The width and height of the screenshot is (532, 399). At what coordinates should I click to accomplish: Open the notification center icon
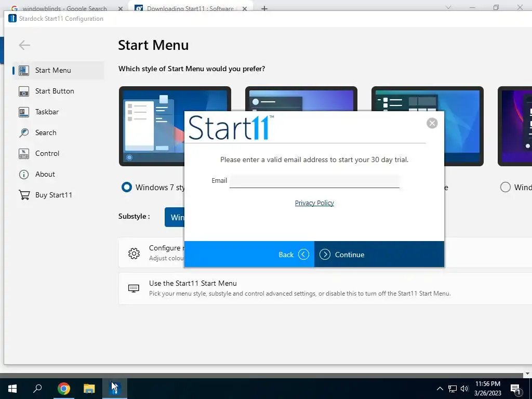click(515, 389)
